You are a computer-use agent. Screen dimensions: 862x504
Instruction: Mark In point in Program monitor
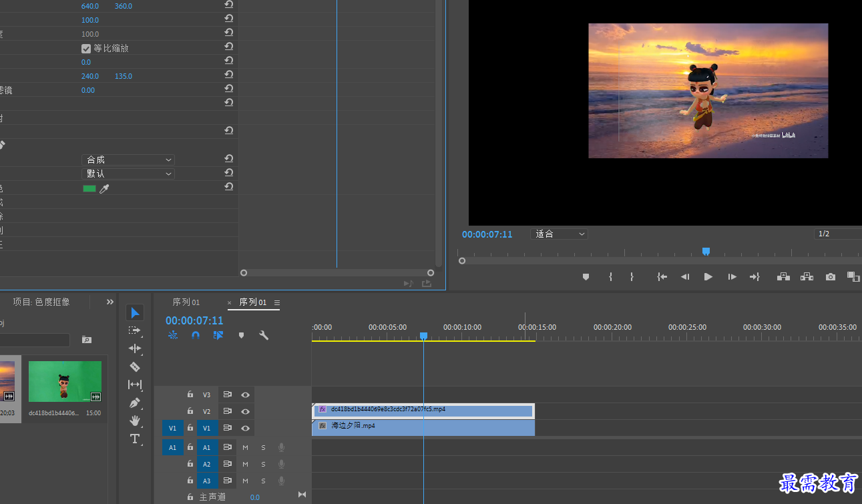[610, 276]
